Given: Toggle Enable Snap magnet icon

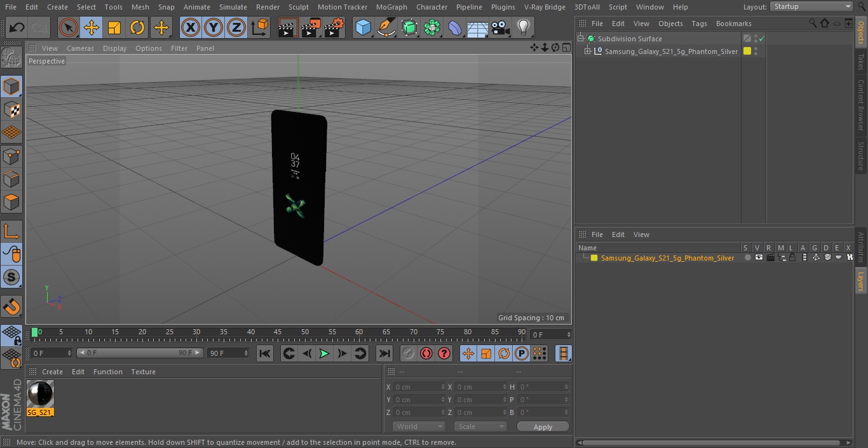Looking at the screenshot, I should click(x=11, y=307).
